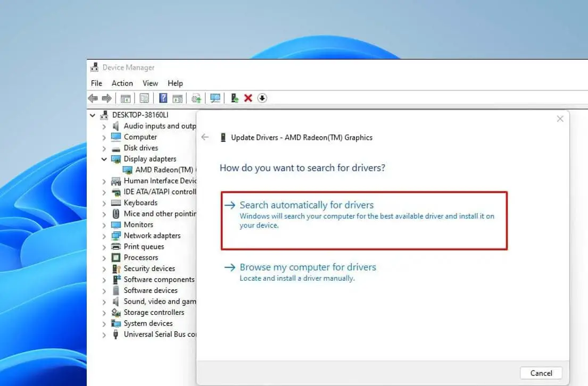This screenshot has height=386, width=588.
Task: Click the back navigation arrow in the toolbar
Action: tap(93, 98)
